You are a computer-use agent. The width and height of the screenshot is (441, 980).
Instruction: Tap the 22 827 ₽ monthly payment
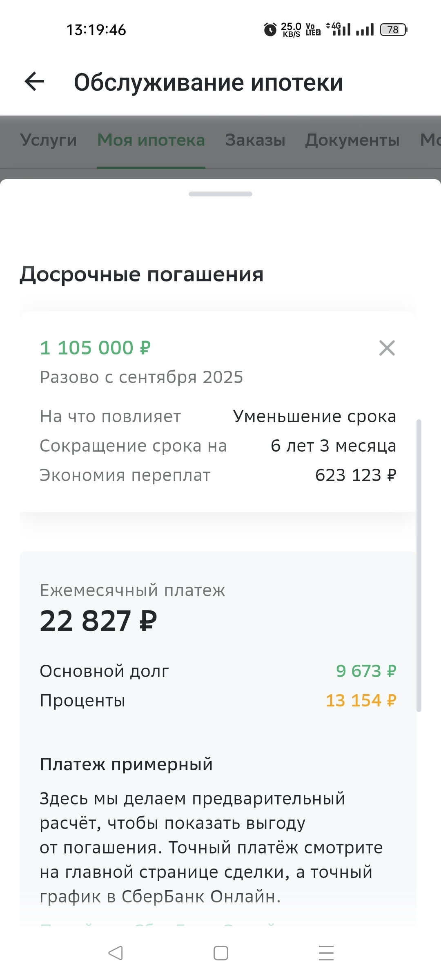(x=98, y=621)
